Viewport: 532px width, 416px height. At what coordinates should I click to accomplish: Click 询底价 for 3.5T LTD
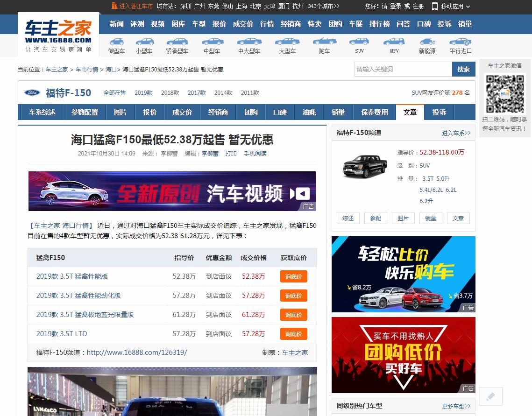pos(293,334)
